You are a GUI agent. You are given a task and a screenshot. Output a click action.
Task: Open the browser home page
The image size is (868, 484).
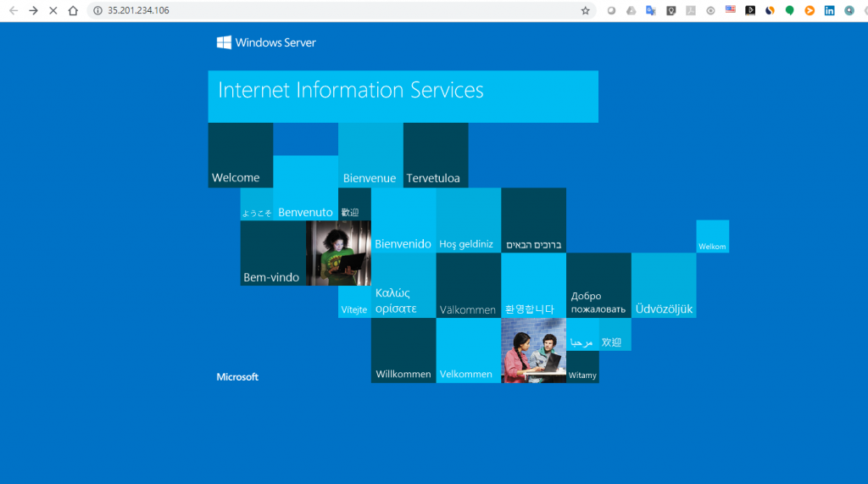[x=73, y=10]
